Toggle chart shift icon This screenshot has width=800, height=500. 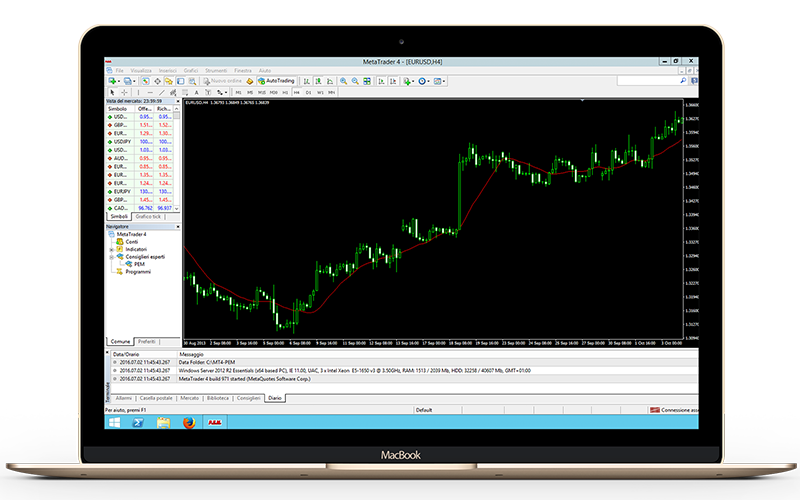pyautogui.click(x=393, y=81)
